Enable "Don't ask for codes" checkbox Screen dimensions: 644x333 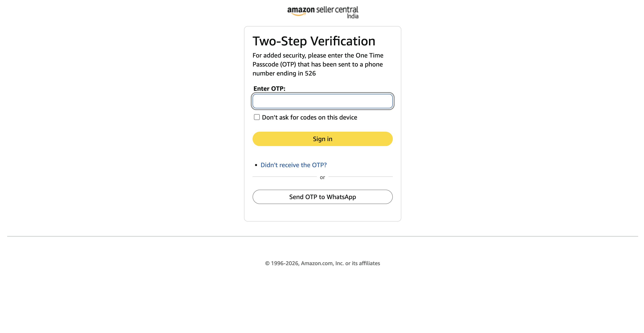(x=257, y=117)
